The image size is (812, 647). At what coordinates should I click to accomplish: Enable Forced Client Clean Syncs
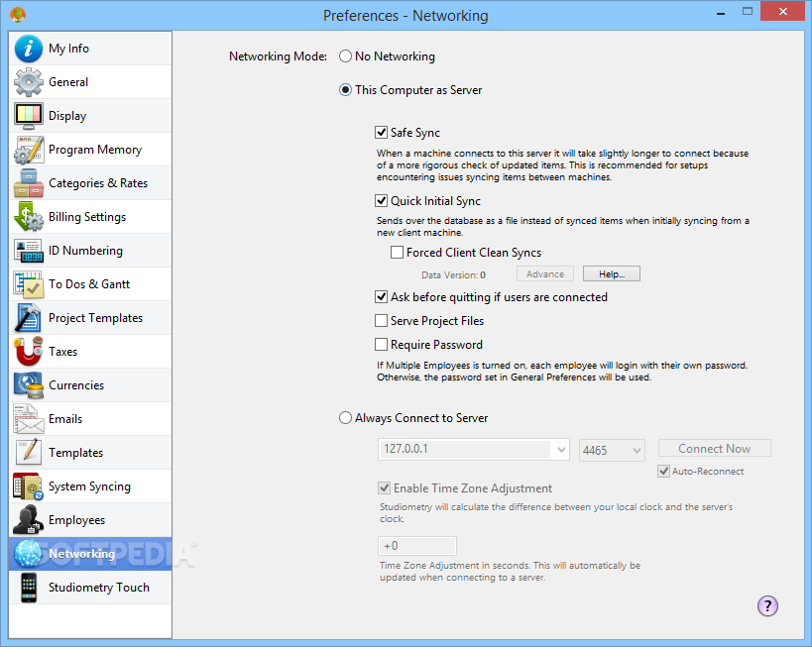click(398, 252)
